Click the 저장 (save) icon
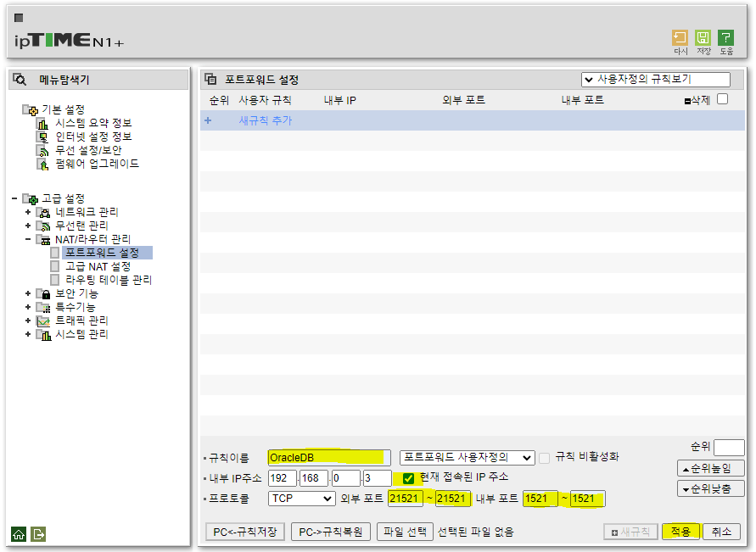This screenshot has height=552, width=756. (x=703, y=37)
